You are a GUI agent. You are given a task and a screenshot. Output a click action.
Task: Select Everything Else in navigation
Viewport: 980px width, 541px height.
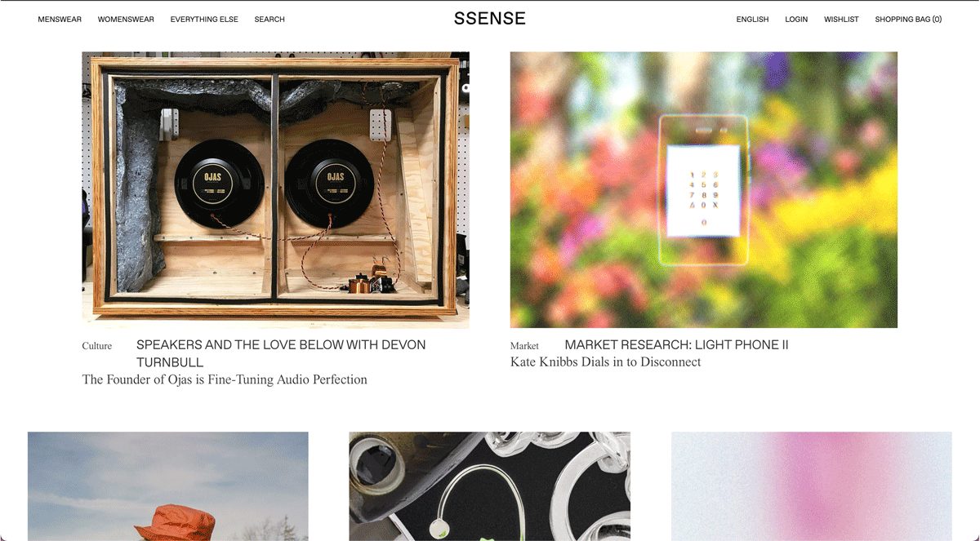(x=204, y=20)
